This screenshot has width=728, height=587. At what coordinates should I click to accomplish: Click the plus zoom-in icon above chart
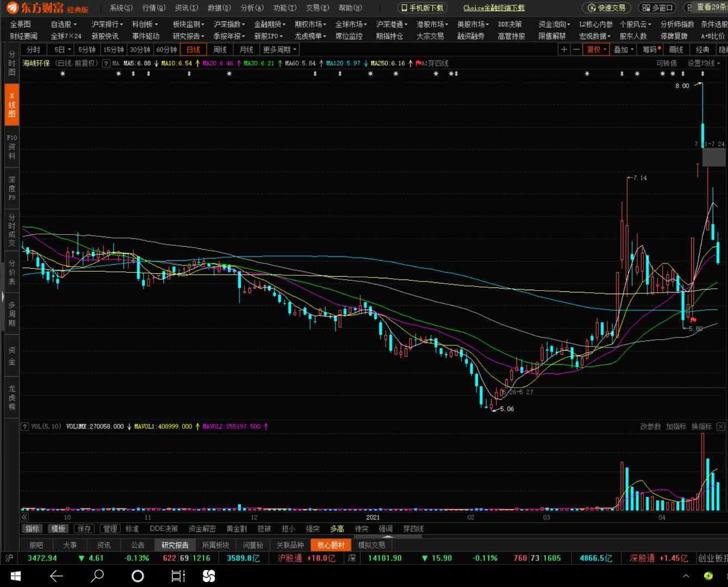pos(564,49)
